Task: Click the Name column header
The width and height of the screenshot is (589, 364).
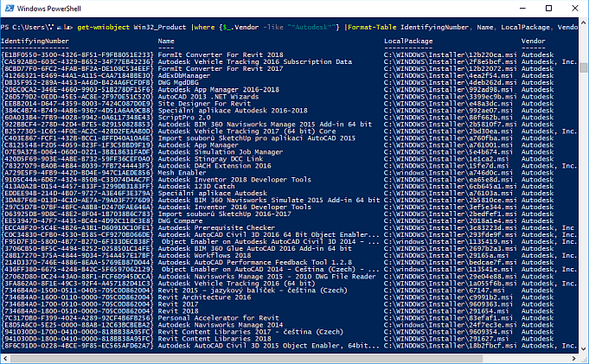Action: (166, 41)
